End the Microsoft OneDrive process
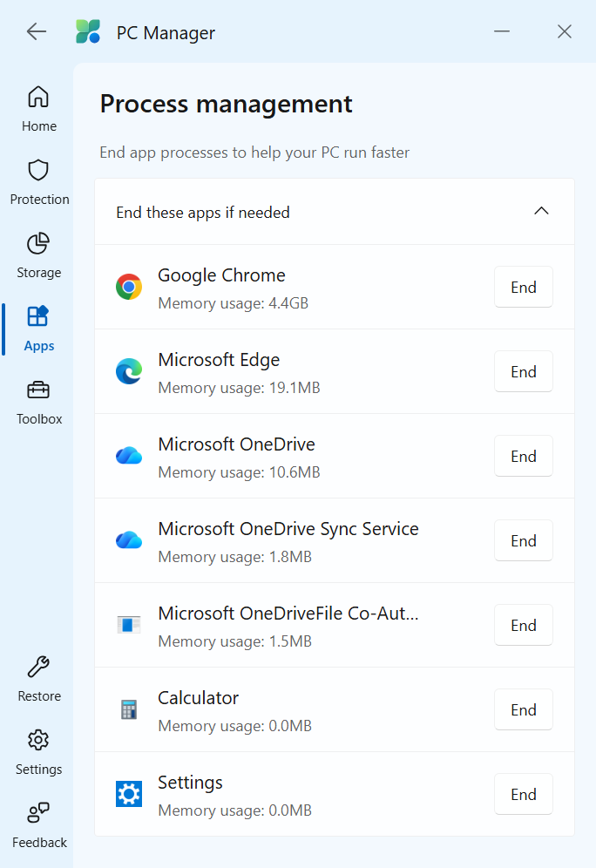The height and width of the screenshot is (868, 596). (x=523, y=457)
